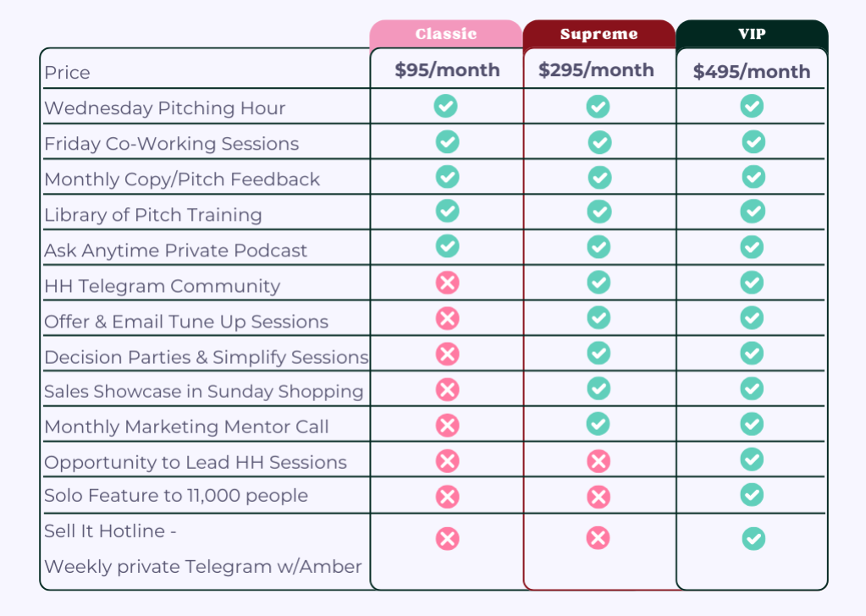Click Supreme checkmark for Friday Co-Working Sessions
This screenshot has height=616, width=866.
click(599, 142)
